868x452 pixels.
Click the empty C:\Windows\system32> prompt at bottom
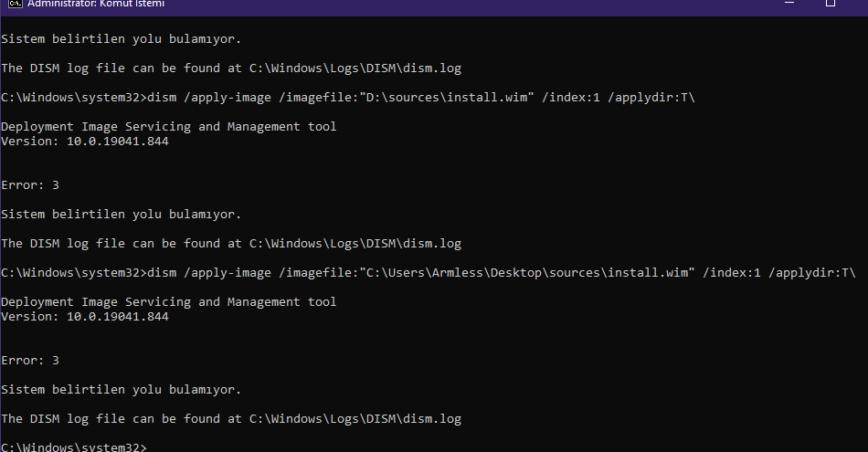(x=73, y=447)
